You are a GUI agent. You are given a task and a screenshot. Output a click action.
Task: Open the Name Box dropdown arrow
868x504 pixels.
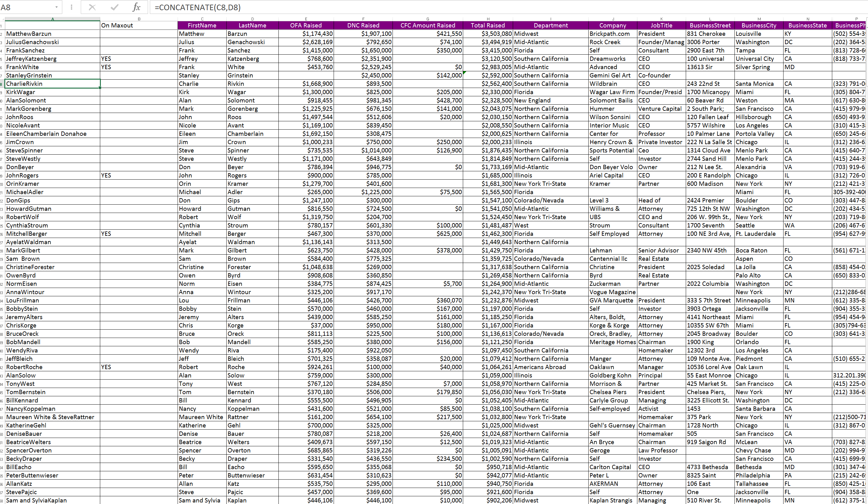[x=56, y=7]
